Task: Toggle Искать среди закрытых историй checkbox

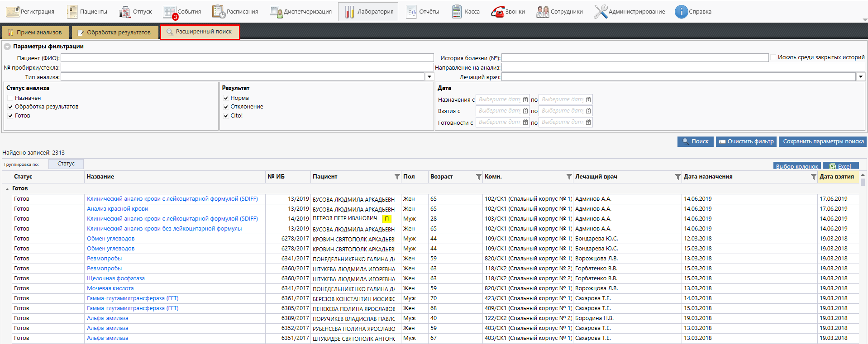Action: coord(773,57)
